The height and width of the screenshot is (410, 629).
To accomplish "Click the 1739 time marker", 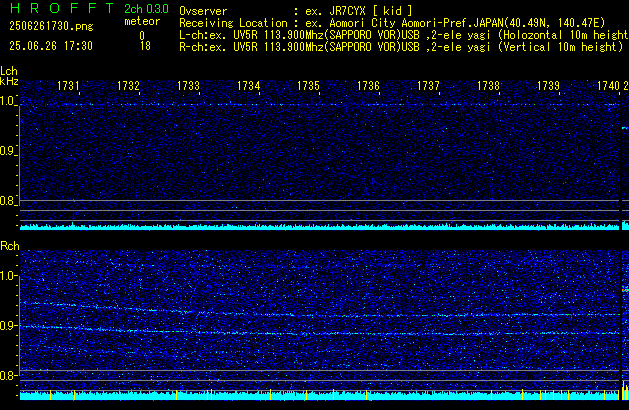I will [548, 86].
